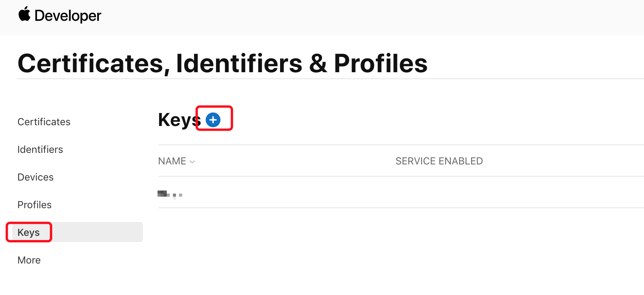Select Profiles in the sidebar

point(35,205)
